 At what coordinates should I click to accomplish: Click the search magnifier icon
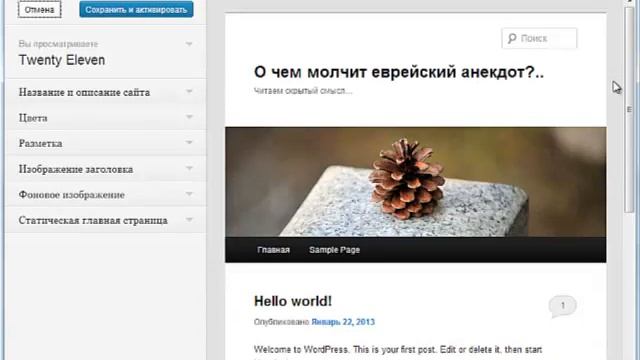[512, 38]
